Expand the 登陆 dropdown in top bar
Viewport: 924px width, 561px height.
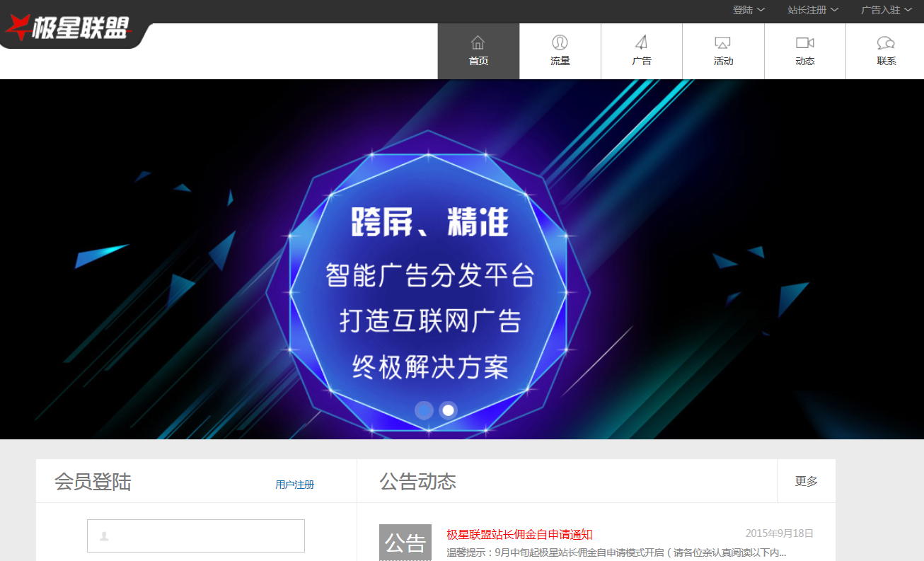[749, 10]
